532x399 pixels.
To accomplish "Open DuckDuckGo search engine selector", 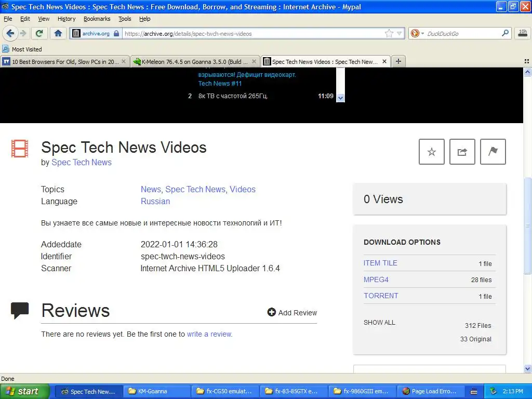I will (x=417, y=33).
